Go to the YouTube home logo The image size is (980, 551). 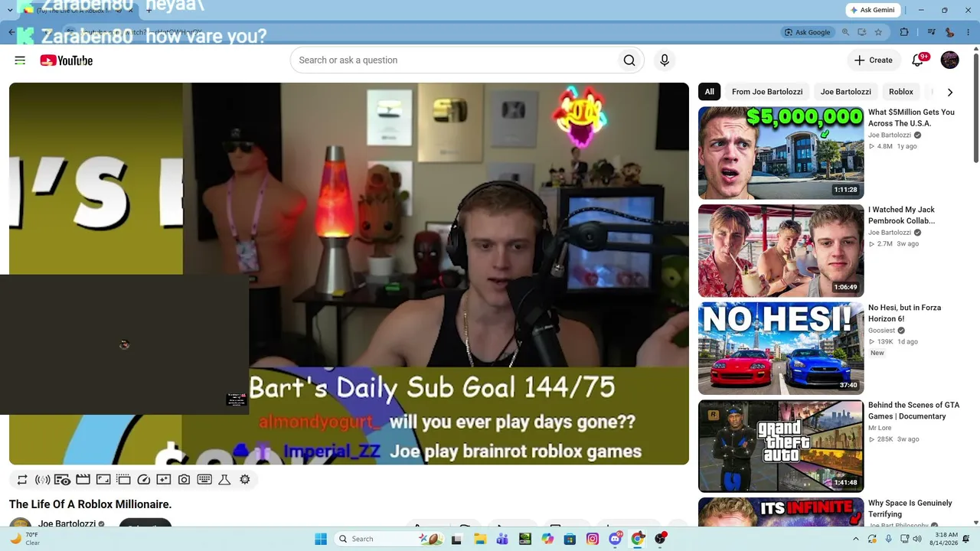[67, 60]
